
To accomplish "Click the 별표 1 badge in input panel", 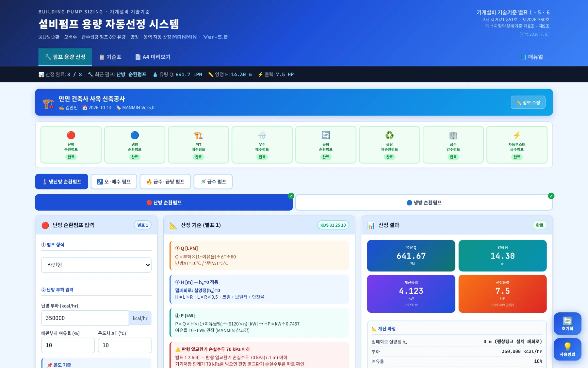I will [x=143, y=225].
